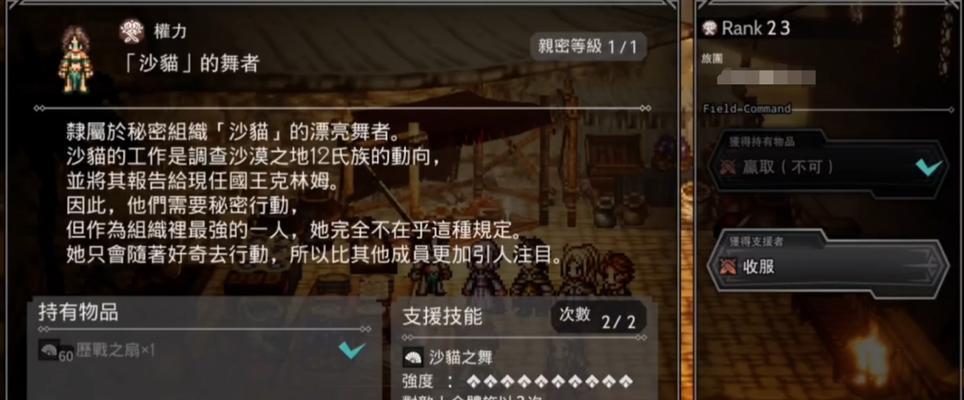Click the 權力 influence icon
The height and width of the screenshot is (400, 964).
coord(132,31)
